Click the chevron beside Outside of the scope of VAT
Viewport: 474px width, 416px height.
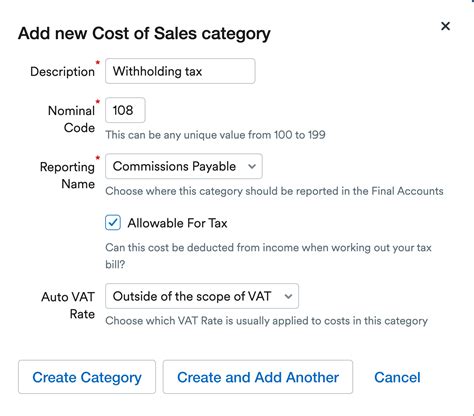(288, 296)
